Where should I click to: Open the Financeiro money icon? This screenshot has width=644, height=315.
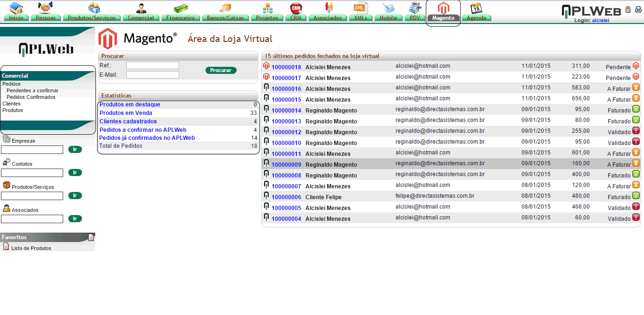pyautogui.click(x=181, y=8)
